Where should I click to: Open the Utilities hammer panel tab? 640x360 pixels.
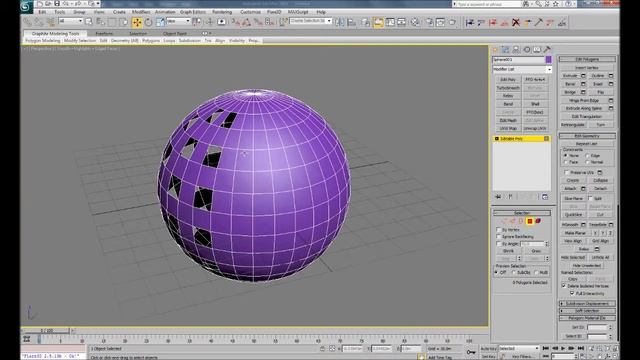(547, 49)
